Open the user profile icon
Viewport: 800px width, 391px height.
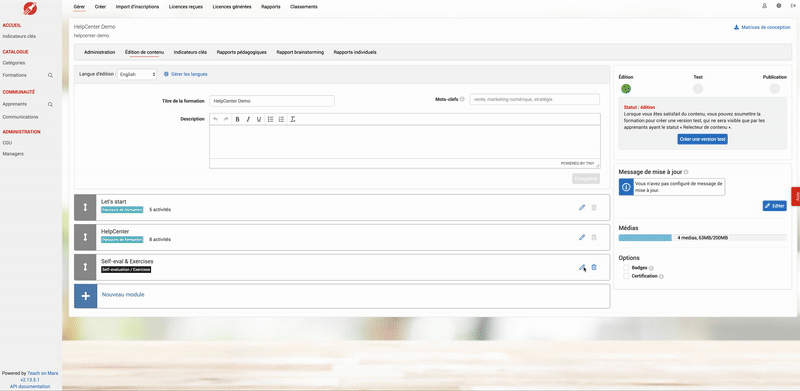tap(764, 6)
